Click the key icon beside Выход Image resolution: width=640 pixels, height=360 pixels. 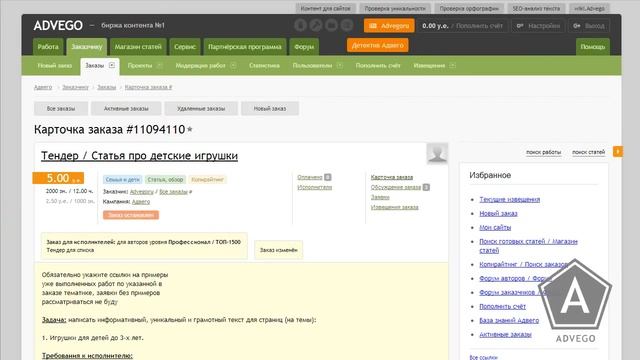576,26
